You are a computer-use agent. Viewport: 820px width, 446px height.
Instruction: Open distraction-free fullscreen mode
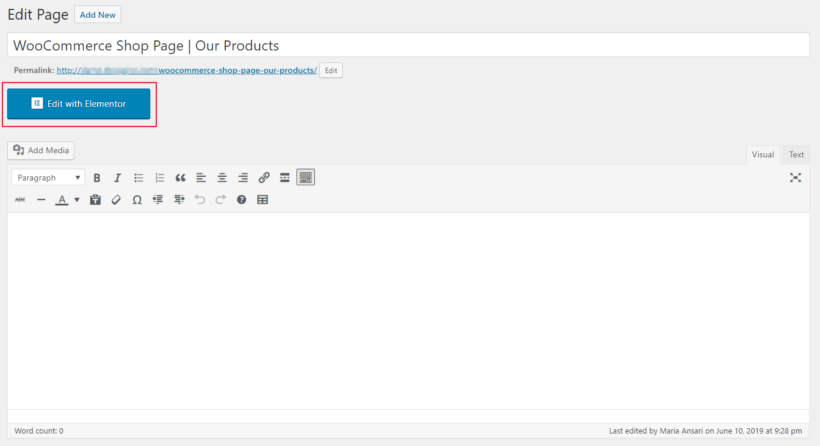tap(795, 178)
